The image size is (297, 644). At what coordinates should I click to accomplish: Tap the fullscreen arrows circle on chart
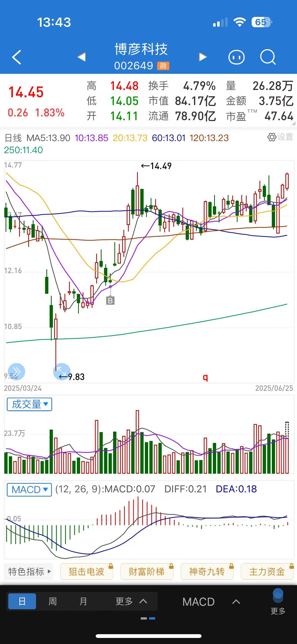(61, 371)
